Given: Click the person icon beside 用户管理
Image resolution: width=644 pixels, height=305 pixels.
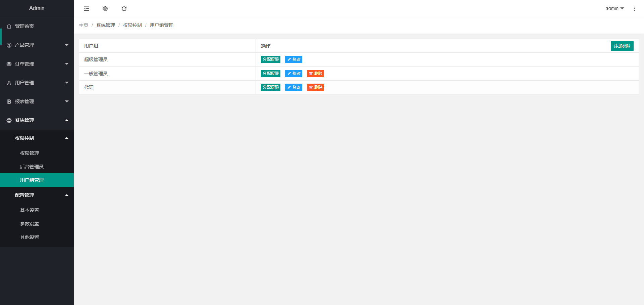Looking at the screenshot, I should tap(9, 83).
